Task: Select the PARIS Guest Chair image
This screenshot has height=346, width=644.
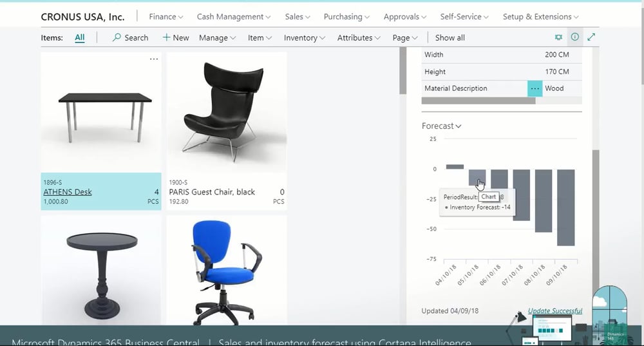Action: pos(227,112)
